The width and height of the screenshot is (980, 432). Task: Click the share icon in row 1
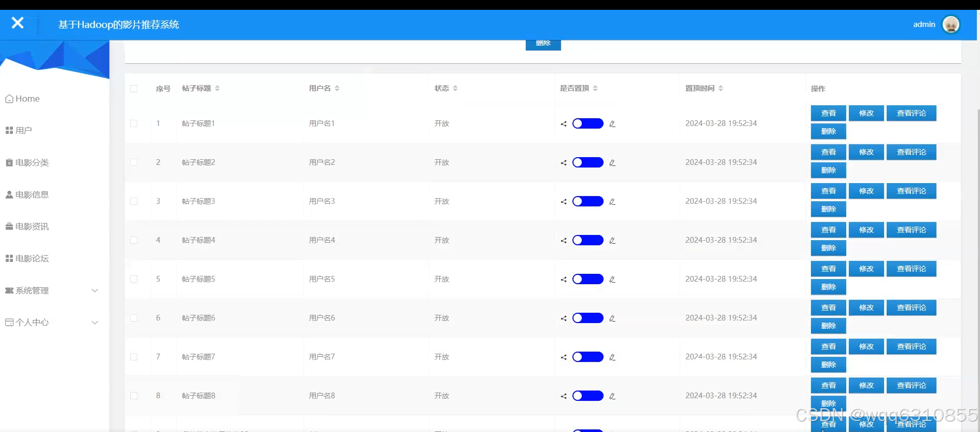[x=564, y=124]
